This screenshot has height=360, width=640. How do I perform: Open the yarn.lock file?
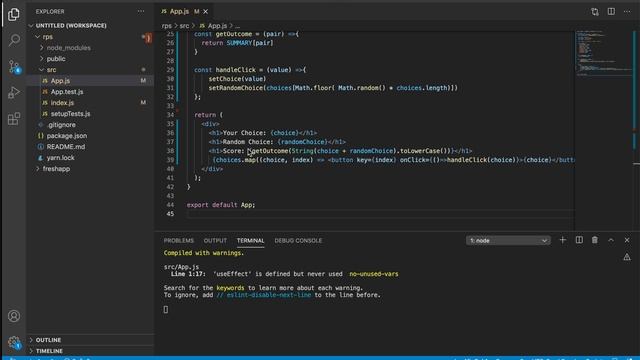click(60, 158)
